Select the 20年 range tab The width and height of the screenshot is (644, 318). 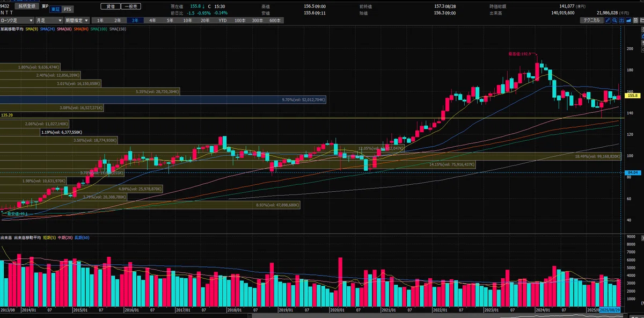coord(205,20)
